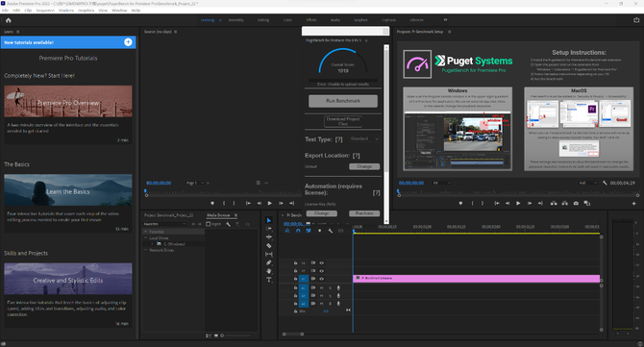The height and width of the screenshot is (347, 644).
Task: Open the Test Type dropdown
Action: coord(364,138)
